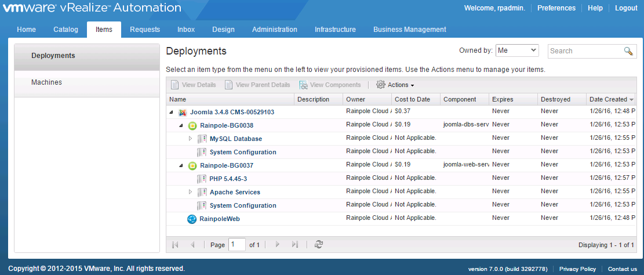Click the MySQL Database component icon
The width and height of the screenshot is (644, 275).
click(202, 139)
